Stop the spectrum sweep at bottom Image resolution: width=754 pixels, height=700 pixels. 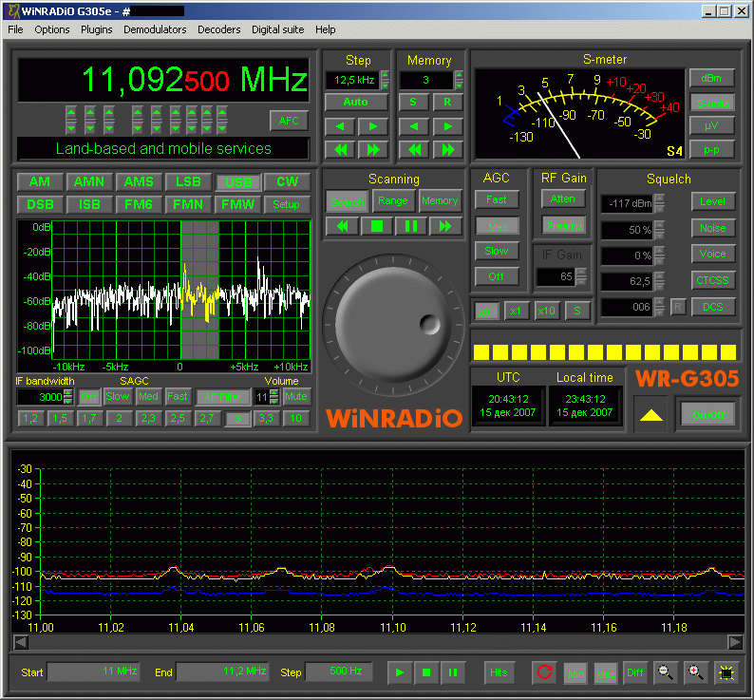(426, 672)
